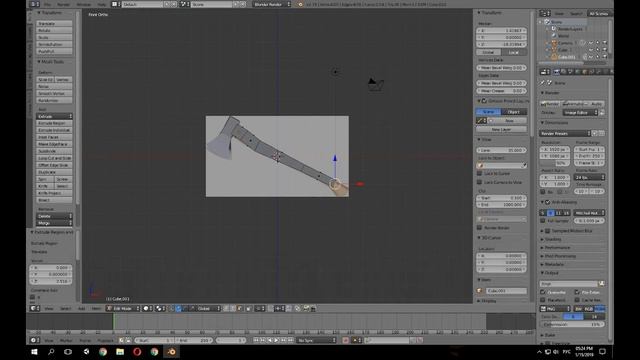
Task: Expand the Shading panel in render properties
Action: (x=553, y=239)
